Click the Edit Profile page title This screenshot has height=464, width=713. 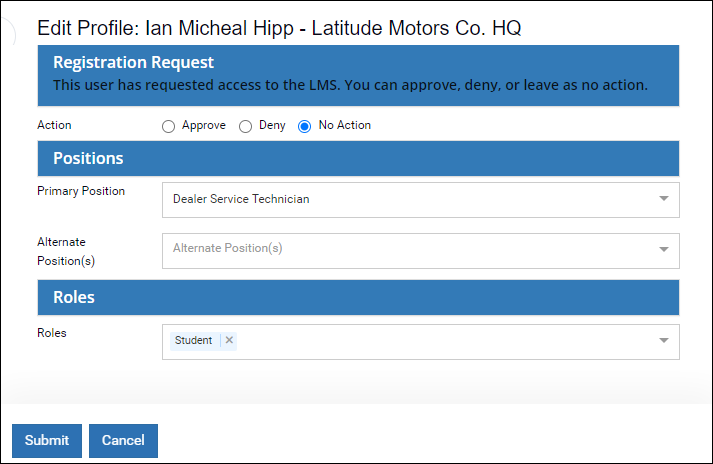point(279,28)
